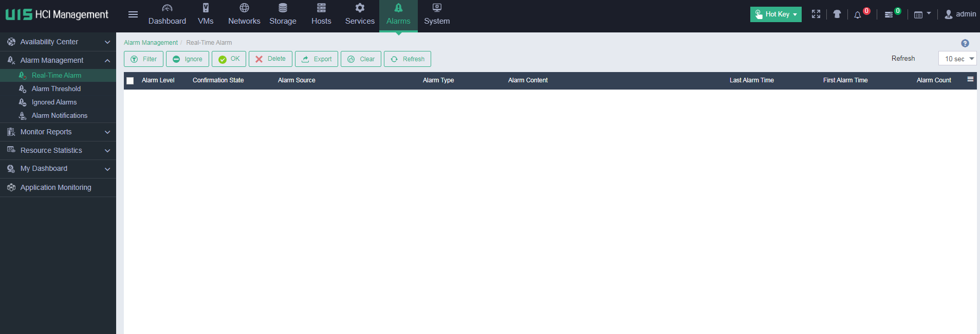Sort by Alarm Level column header
This screenshot has height=334, width=980.
[158, 80]
